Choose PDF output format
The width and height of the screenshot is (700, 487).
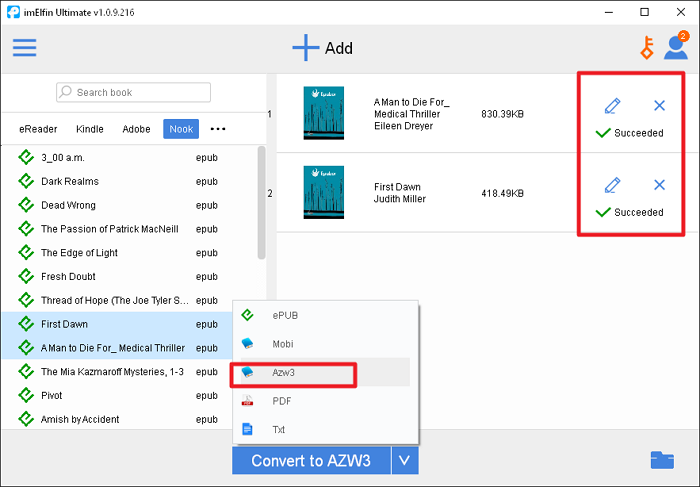point(325,401)
